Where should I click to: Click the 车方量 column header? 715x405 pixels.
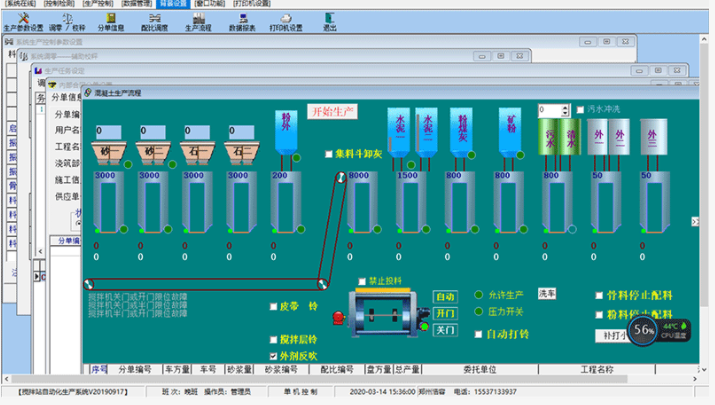pos(177,369)
